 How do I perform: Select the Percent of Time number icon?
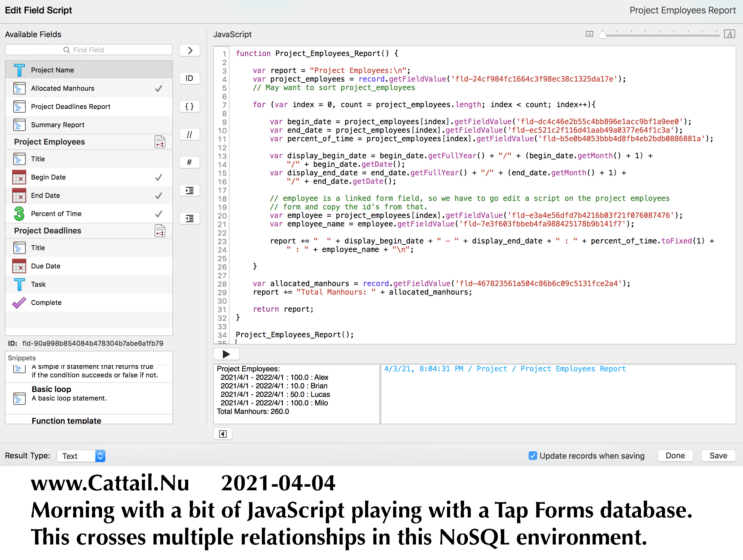pyautogui.click(x=19, y=214)
